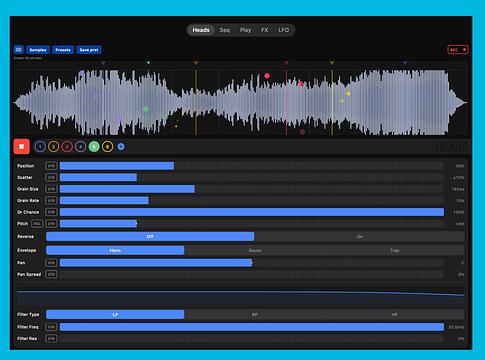Image resolution: width=485 pixels, height=360 pixels.
Task: Click the purple head marker above the waveform
Action: pyautogui.click(x=103, y=63)
